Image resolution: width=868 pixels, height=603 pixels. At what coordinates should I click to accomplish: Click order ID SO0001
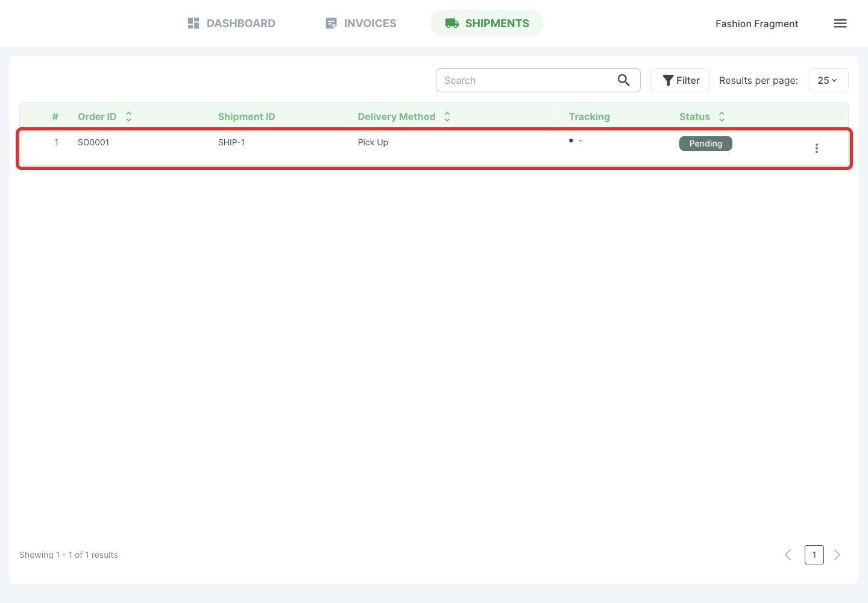point(93,142)
